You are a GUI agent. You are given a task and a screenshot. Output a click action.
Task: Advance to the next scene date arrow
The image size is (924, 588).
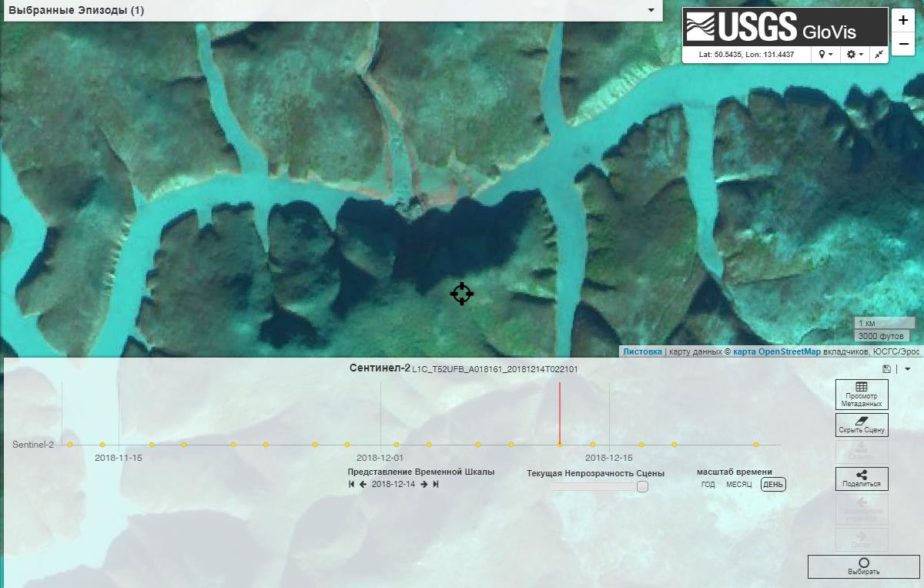tap(424, 484)
